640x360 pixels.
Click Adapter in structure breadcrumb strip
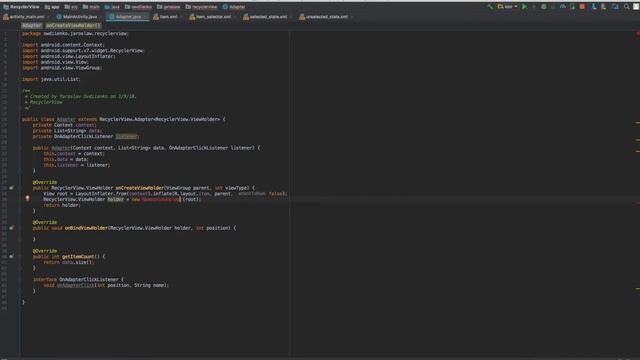31,25
